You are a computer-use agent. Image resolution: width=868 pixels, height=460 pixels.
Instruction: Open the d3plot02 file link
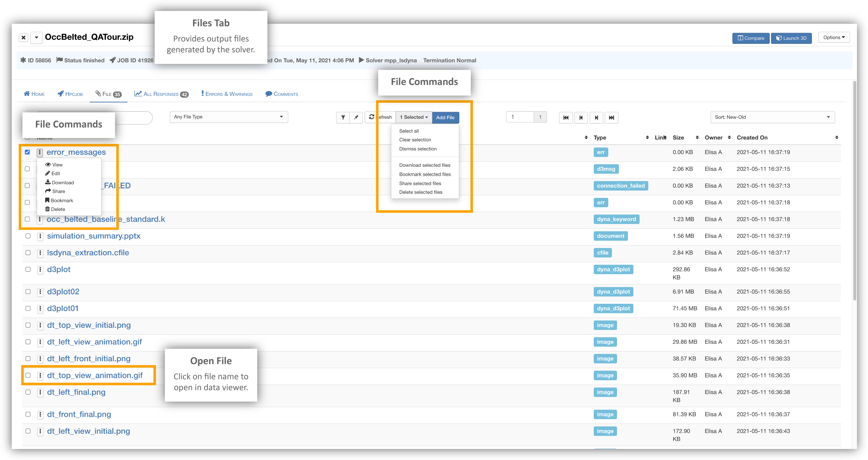[x=63, y=292]
